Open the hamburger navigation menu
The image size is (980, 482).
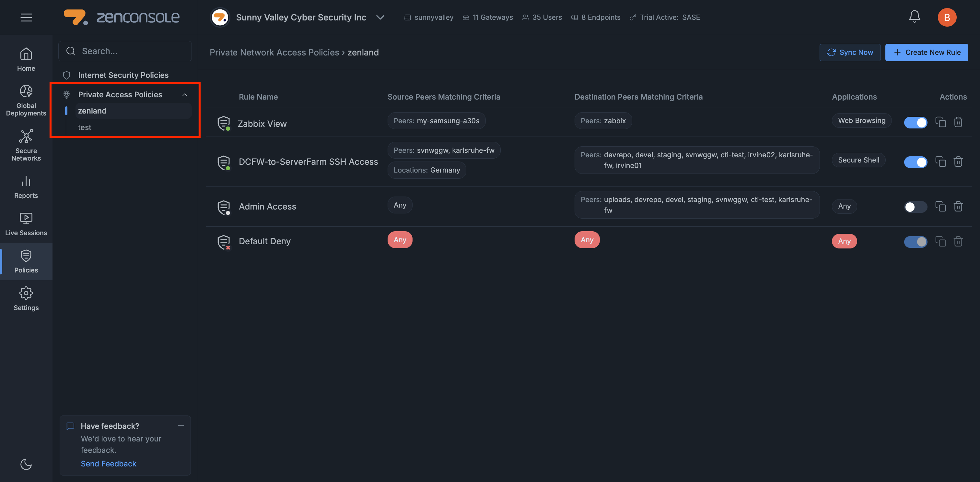pyautogui.click(x=26, y=17)
